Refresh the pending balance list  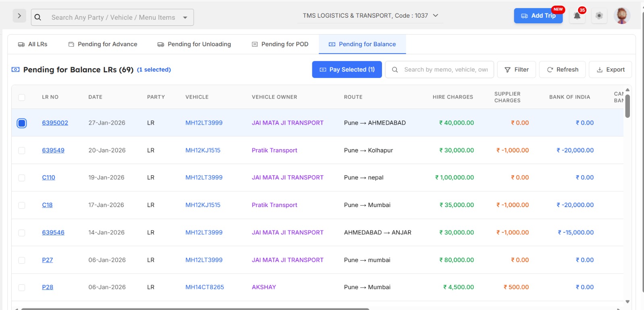pos(562,70)
